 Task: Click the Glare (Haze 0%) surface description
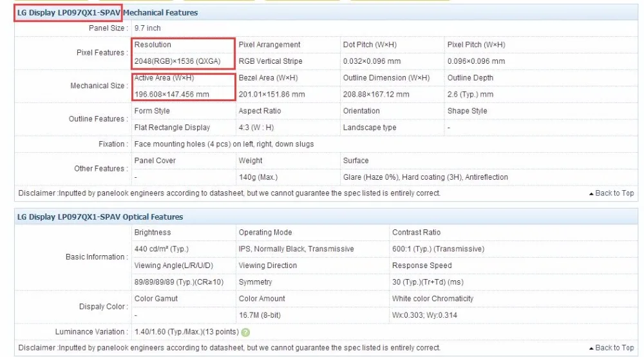(426, 177)
